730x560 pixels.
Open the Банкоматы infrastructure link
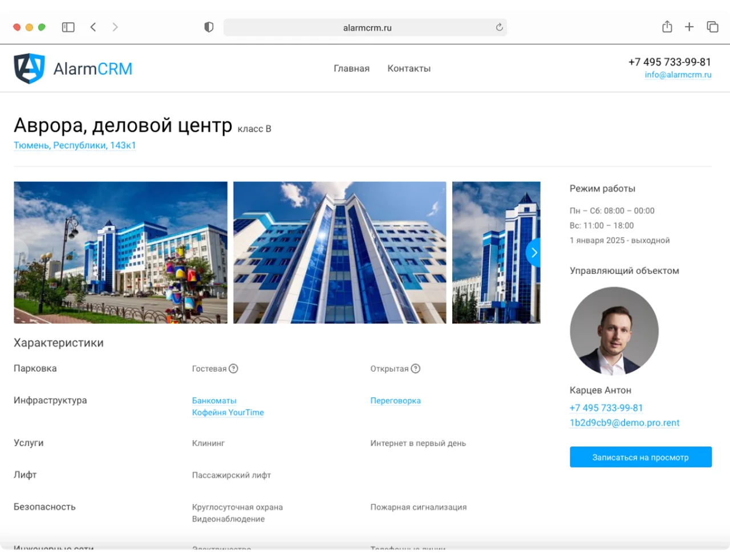(x=214, y=401)
